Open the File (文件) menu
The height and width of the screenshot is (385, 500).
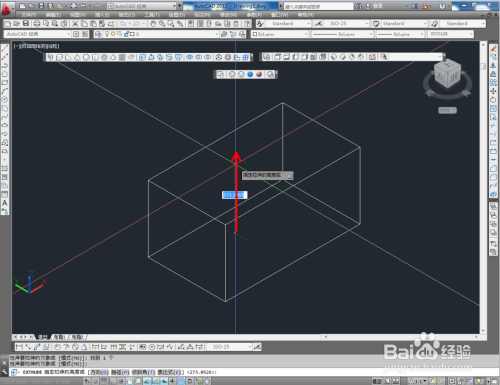click(29, 15)
